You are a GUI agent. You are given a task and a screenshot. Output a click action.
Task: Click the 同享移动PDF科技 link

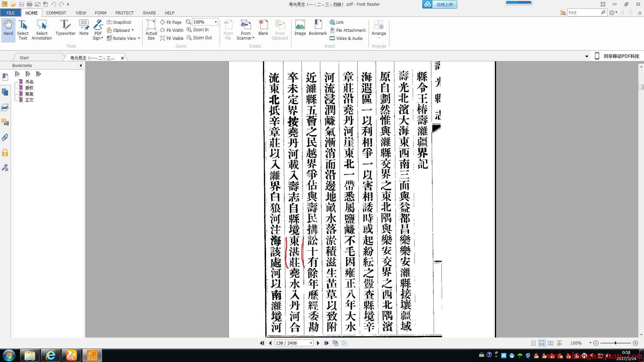coord(621,56)
